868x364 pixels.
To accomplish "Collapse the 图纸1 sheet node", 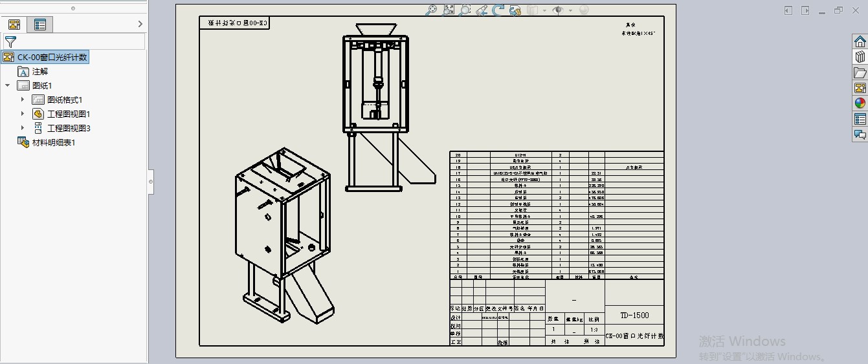I will pos(8,85).
